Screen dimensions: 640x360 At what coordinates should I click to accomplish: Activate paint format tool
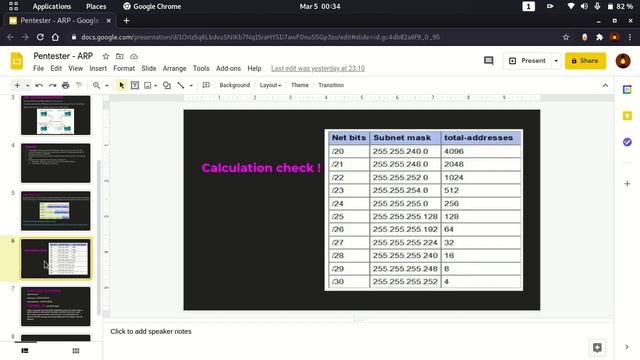pos(79,85)
